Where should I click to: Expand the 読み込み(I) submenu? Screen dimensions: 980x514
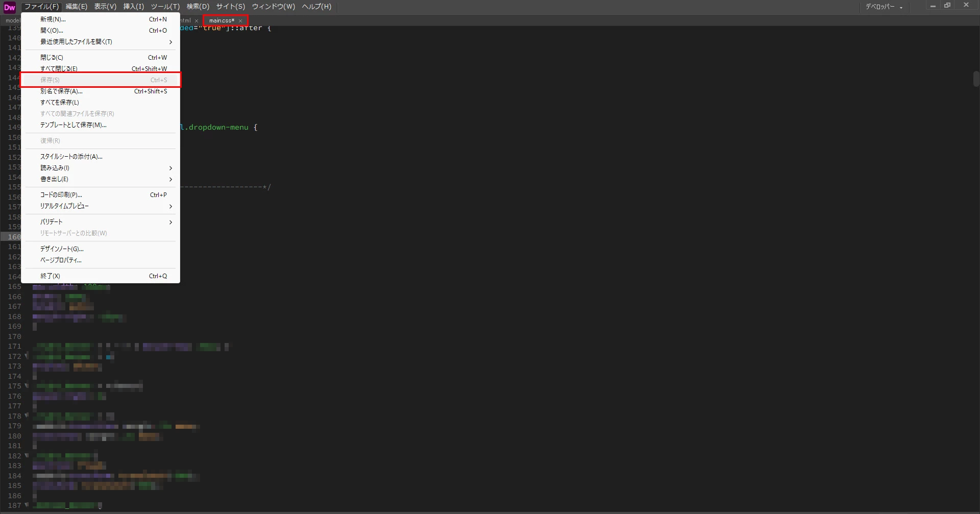[x=101, y=168]
